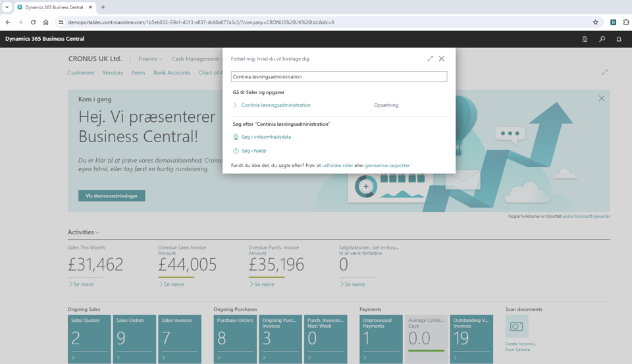Expand the Activities dropdown chevron

(97, 232)
